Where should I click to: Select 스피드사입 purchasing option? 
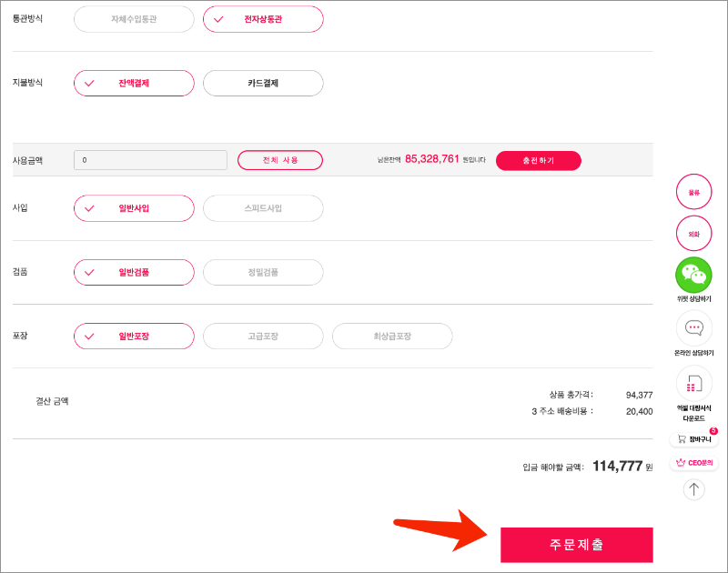263,208
